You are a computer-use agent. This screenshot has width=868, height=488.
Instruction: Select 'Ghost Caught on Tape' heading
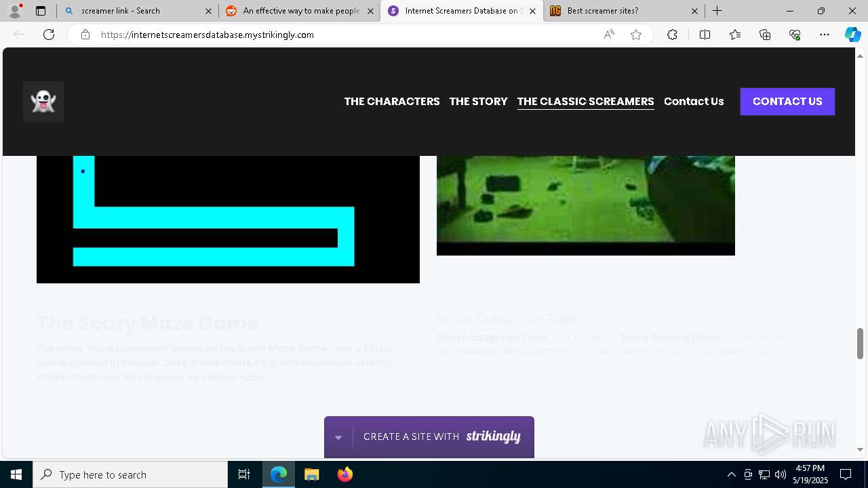pos(507,319)
